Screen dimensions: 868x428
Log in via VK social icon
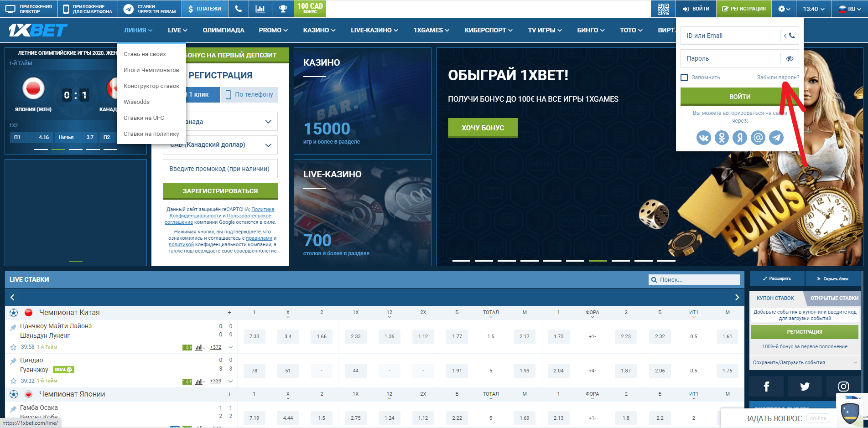pos(703,137)
